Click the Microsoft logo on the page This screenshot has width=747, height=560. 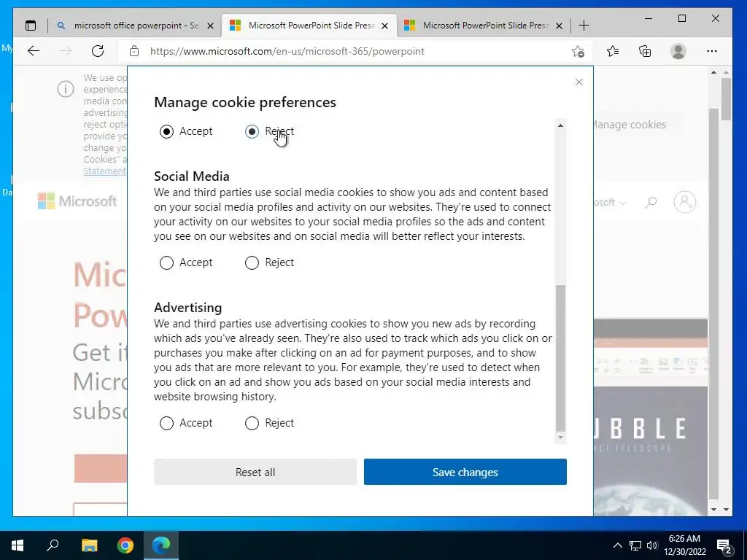(77, 201)
